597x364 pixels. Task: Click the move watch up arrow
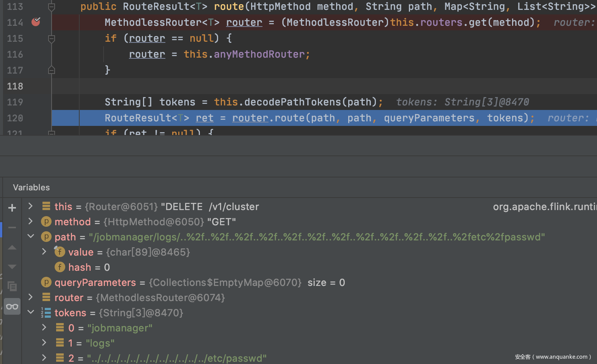[12, 248]
